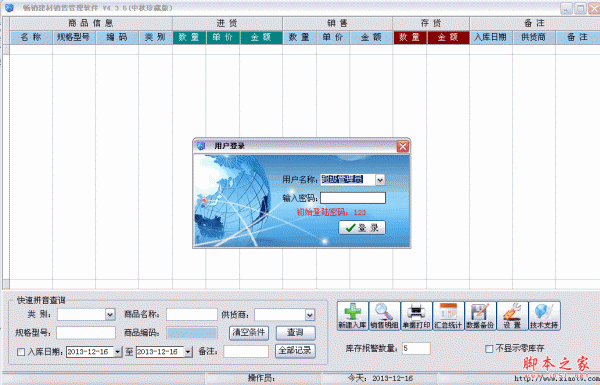The height and width of the screenshot is (385, 600).
Task: Open the 设置 settings icon
Action: [512, 316]
